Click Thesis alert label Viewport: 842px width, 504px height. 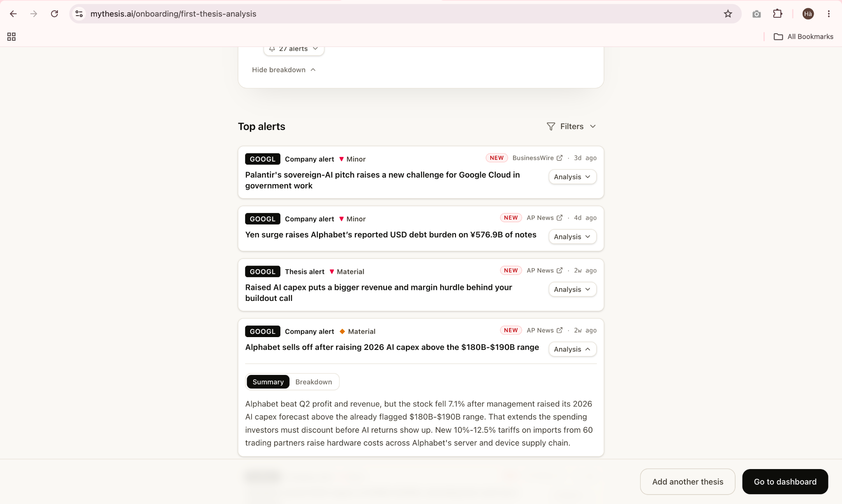305,272
